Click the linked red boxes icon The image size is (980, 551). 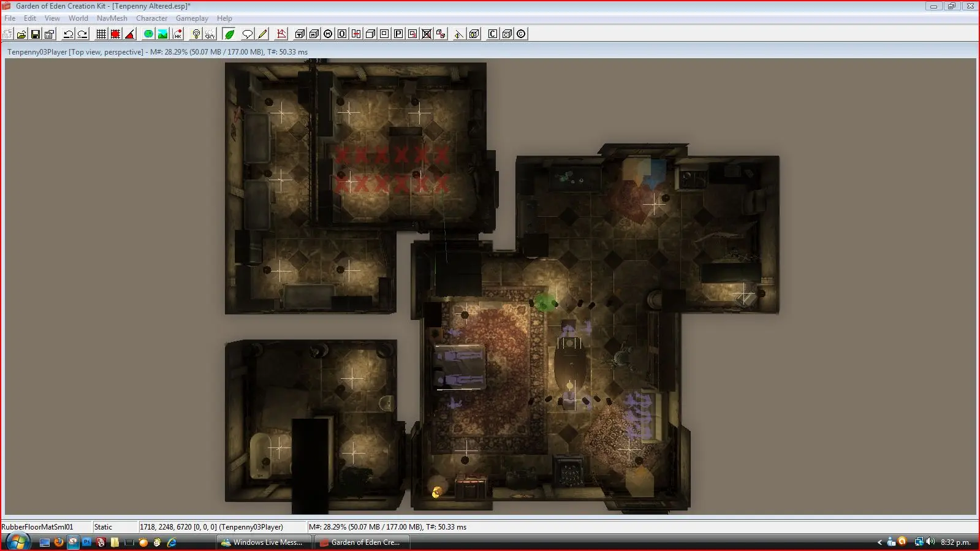[441, 34]
